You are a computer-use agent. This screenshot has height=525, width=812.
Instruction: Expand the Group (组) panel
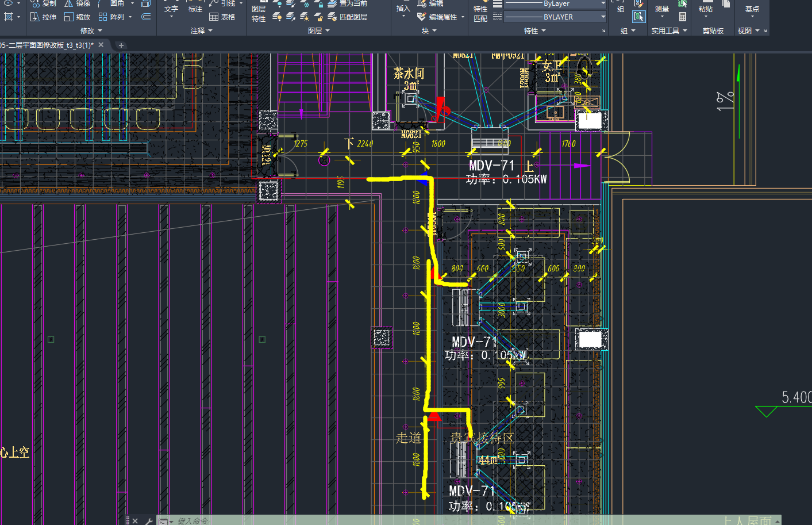628,30
